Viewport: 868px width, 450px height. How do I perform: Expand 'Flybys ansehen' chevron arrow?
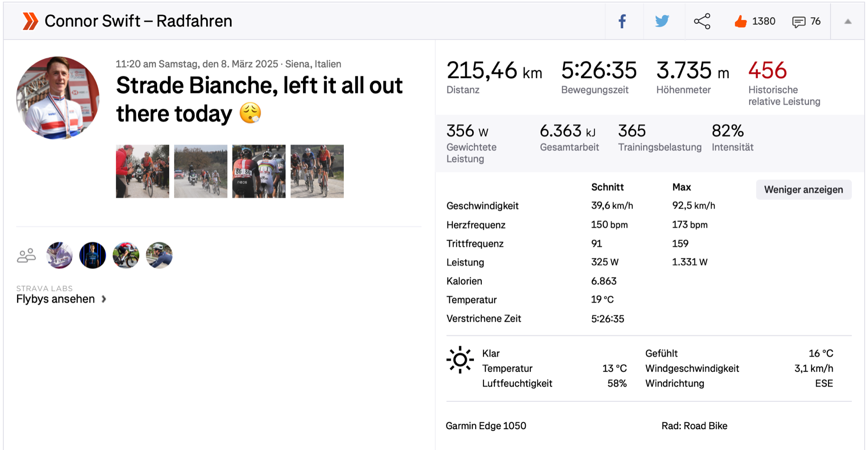click(x=104, y=299)
